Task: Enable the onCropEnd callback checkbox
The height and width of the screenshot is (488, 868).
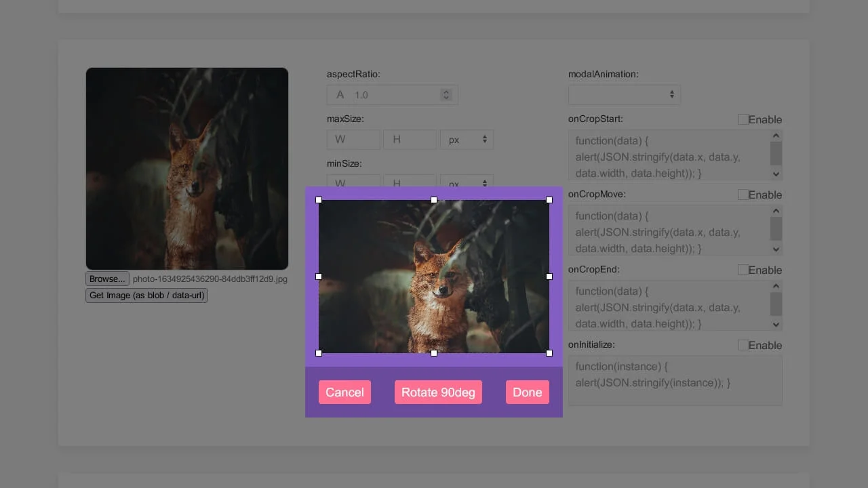Action: (743, 270)
